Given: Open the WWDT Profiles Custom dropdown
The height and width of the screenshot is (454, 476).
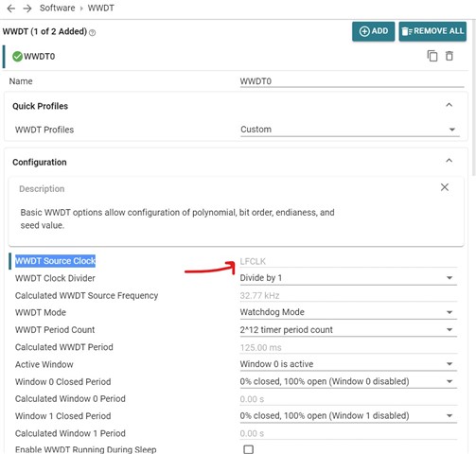Looking at the screenshot, I should tap(350, 130).
